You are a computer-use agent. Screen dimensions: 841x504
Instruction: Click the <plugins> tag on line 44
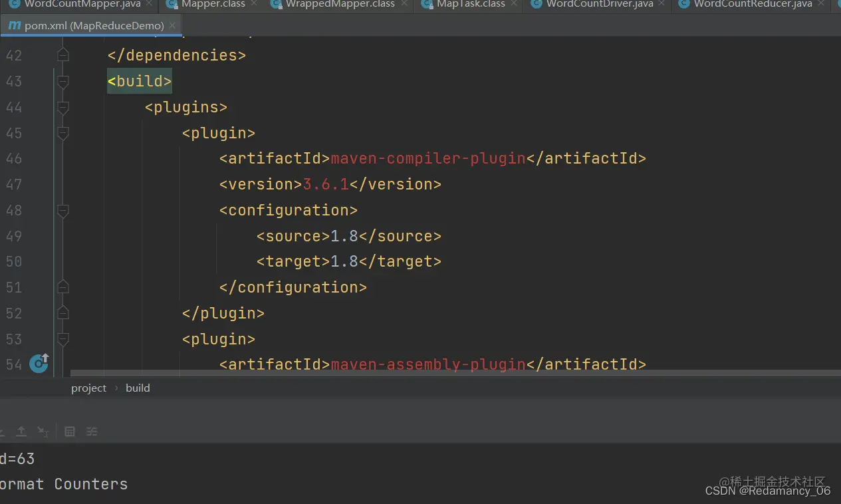tap(186, 107)
